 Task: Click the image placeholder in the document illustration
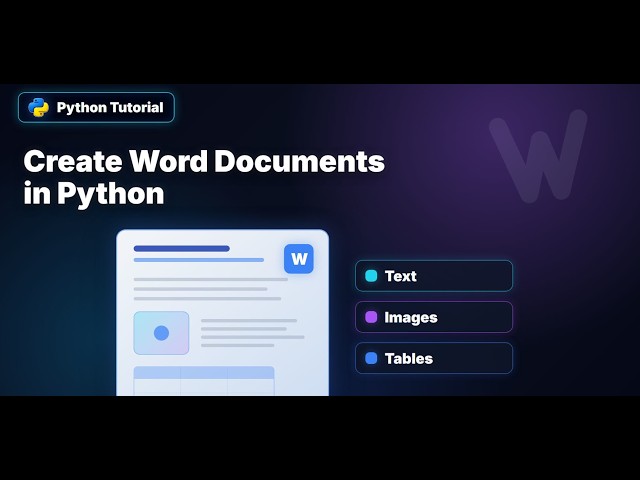click(x=161, y=333)
